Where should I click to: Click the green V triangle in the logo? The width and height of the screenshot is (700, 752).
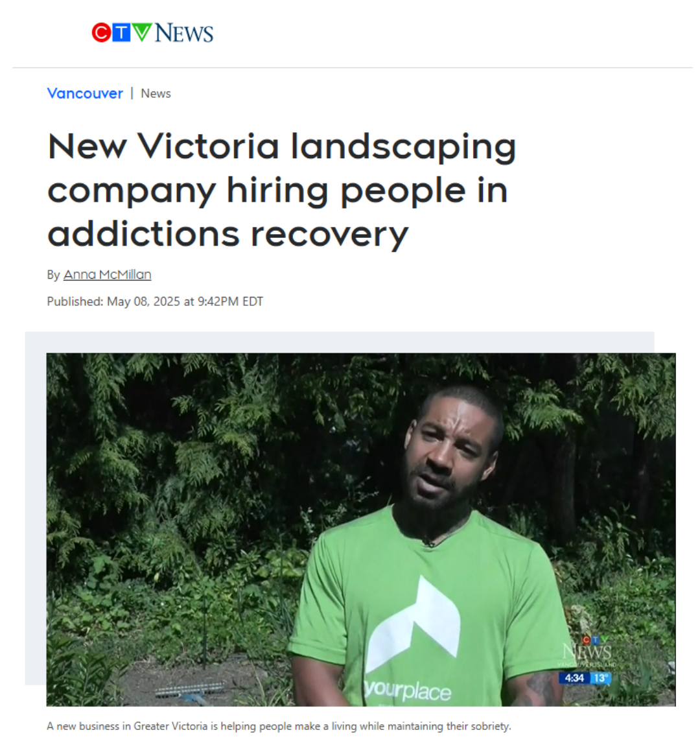point(142,32)
